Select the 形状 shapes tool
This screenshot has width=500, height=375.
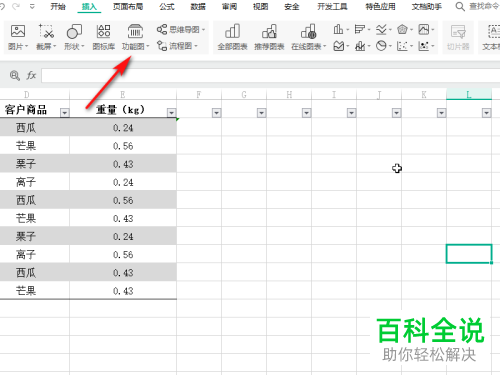click(74, 37)
